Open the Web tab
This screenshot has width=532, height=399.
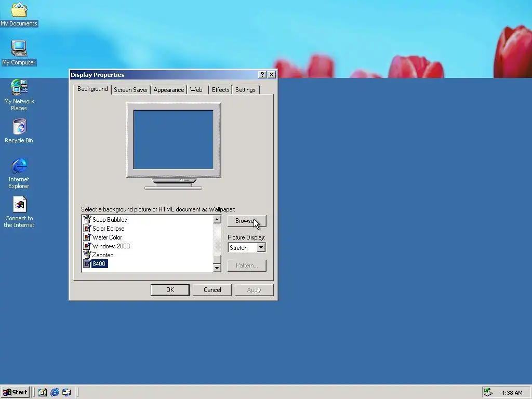point(196,90)
